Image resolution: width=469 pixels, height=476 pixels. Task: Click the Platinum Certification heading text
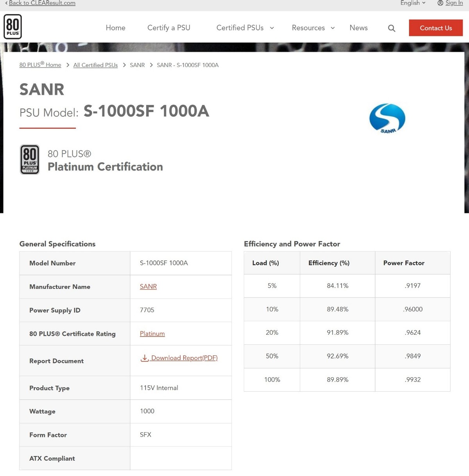(105, 167)
